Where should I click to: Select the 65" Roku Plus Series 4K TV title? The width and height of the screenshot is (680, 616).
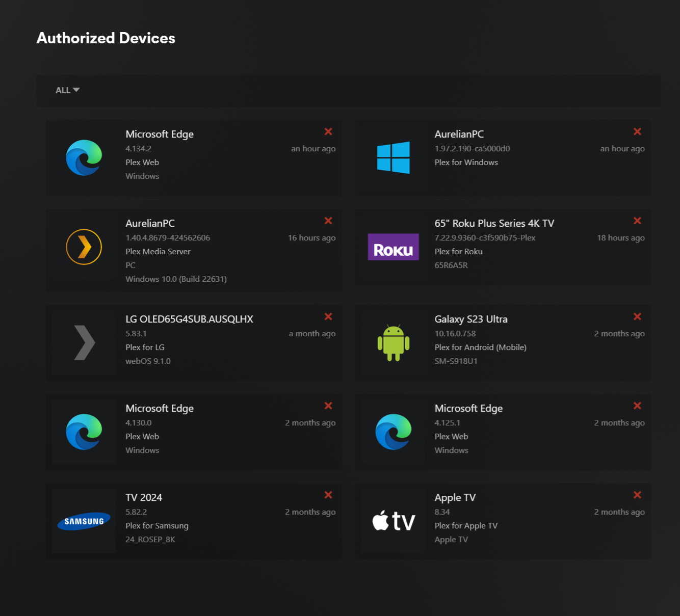tap(494, 223)
